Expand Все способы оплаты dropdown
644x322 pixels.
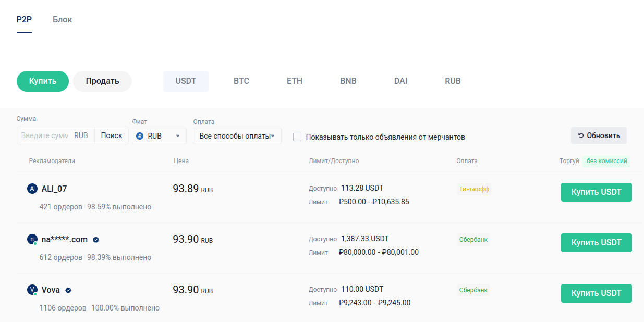click(237, 136)
